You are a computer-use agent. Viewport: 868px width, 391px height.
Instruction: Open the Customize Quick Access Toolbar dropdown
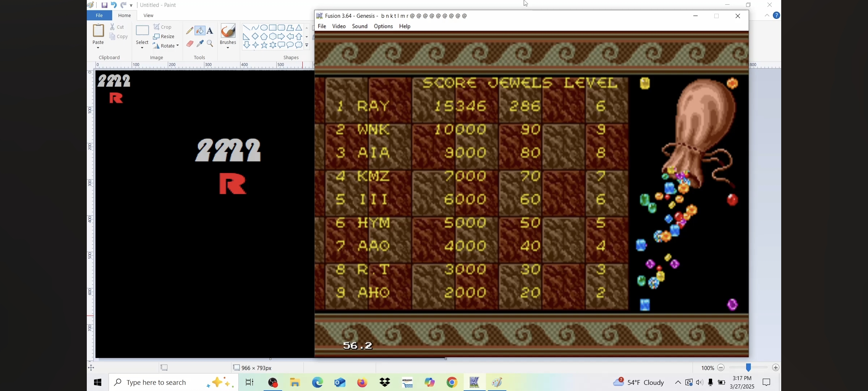pyautogui.click(x=131, y=5)
